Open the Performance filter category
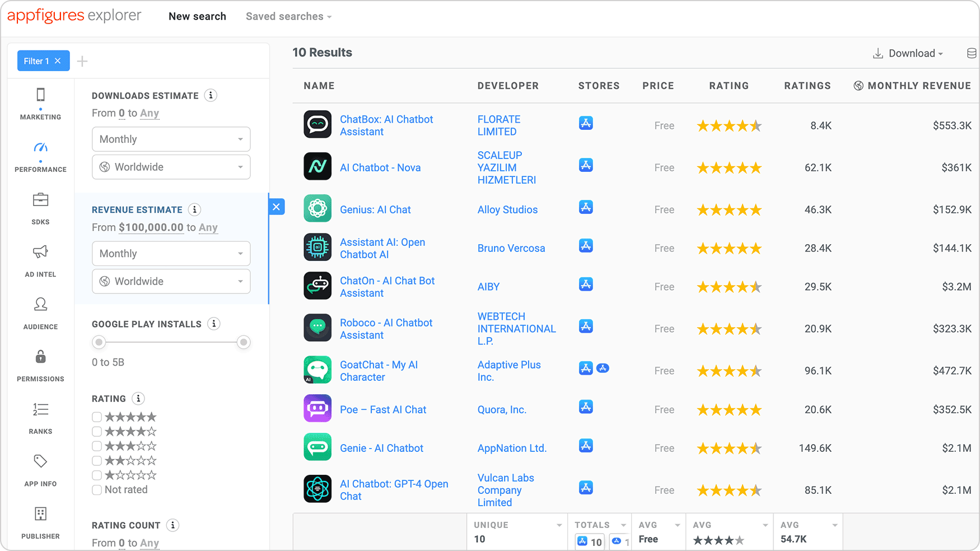 point(40,157)
